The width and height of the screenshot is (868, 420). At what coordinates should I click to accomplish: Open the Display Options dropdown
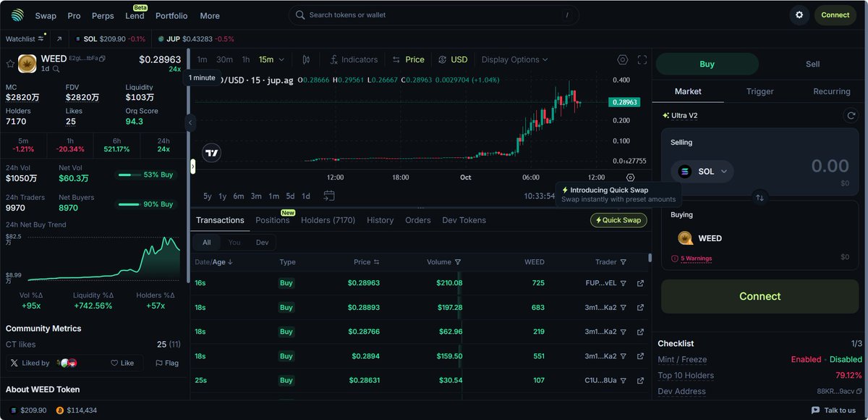(514, 59)
